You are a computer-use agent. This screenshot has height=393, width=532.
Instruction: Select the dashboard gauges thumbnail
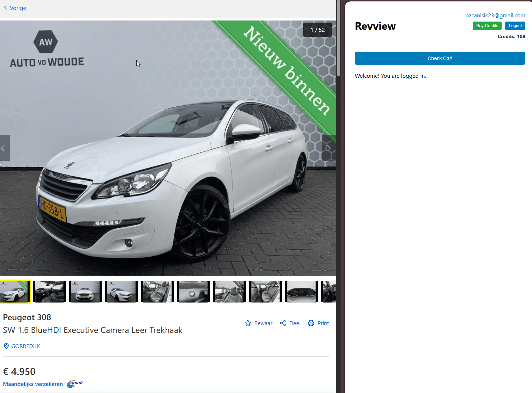coord(301,292)
